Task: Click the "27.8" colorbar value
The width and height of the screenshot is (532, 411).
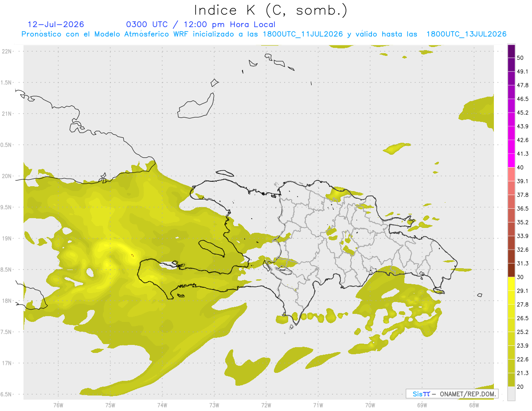Action: [x=523, y=305]
